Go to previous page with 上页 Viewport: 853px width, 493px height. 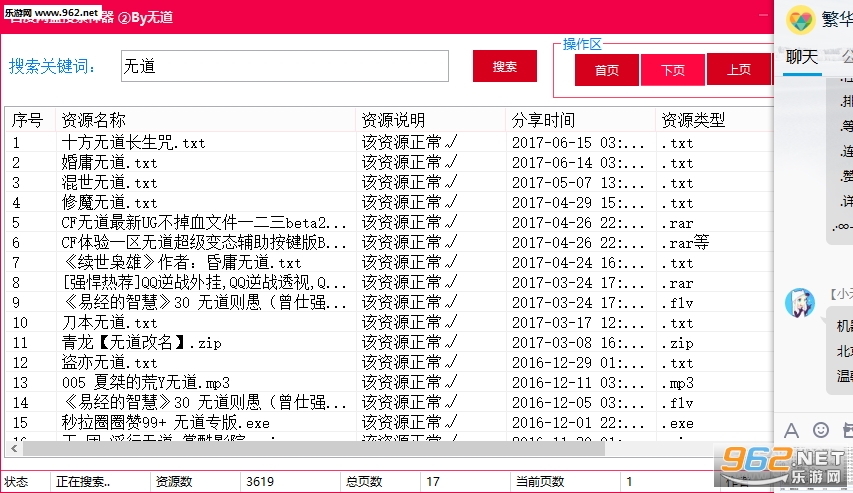coord(739,70)
